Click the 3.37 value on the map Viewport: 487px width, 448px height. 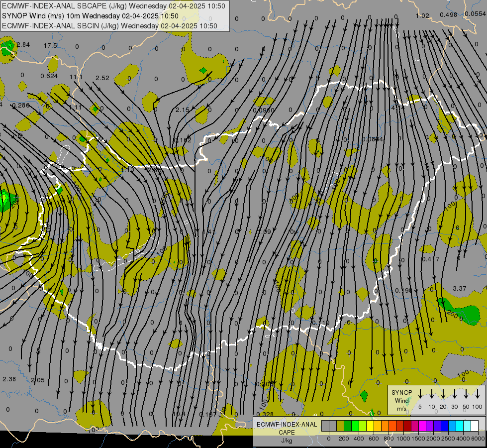pyautogui.click(x=459, y=289)
